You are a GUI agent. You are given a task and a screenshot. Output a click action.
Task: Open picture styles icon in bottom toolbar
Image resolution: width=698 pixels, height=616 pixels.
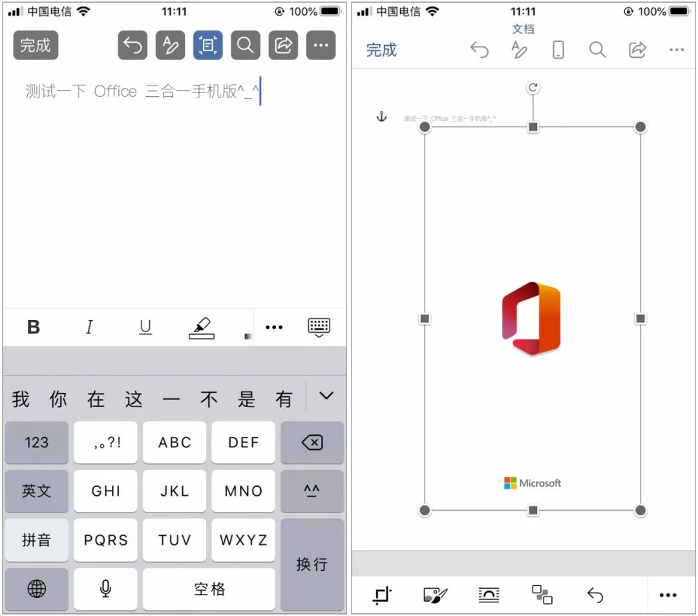point(435,595)
